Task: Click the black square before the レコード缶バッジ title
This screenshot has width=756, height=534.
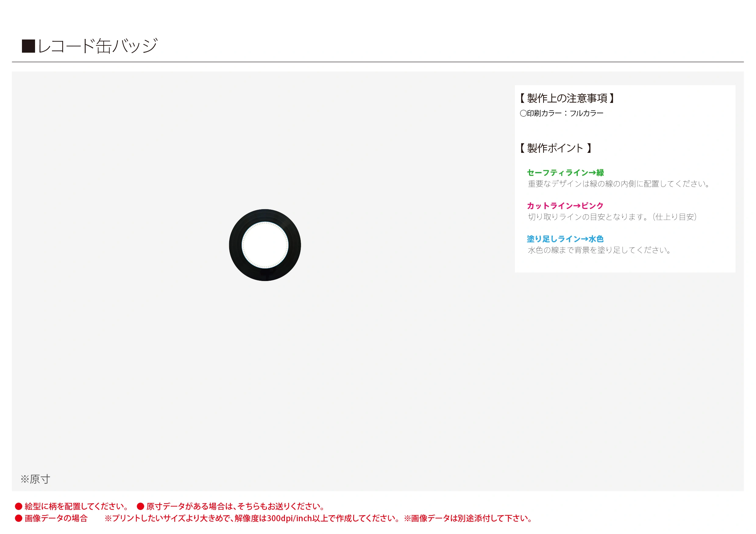Action: point(28,46)
